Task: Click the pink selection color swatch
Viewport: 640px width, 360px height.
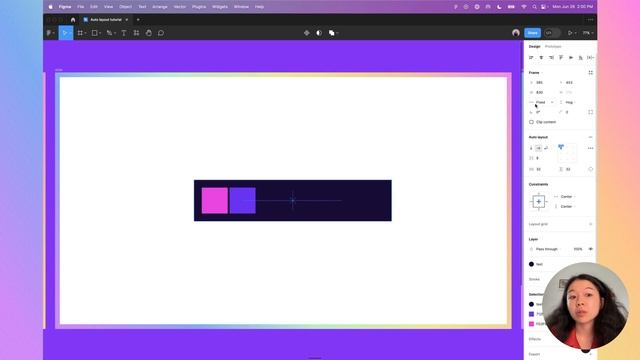Action: pos(531,324)
